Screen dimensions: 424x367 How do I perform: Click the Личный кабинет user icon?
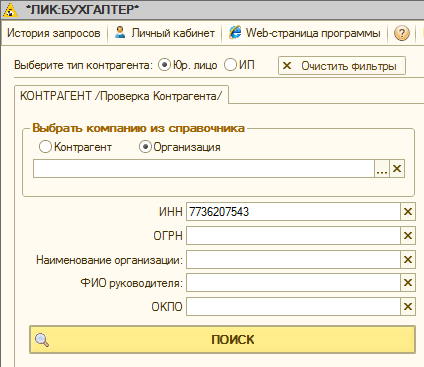click(120, 32)
